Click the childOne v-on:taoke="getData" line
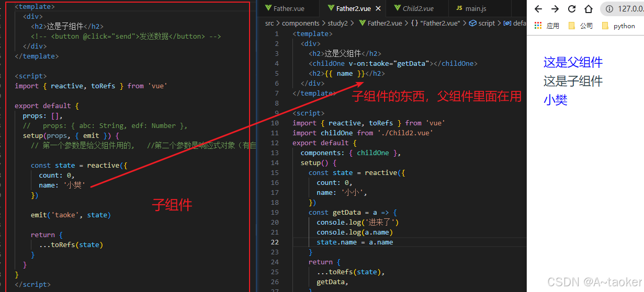 point(393,63)
